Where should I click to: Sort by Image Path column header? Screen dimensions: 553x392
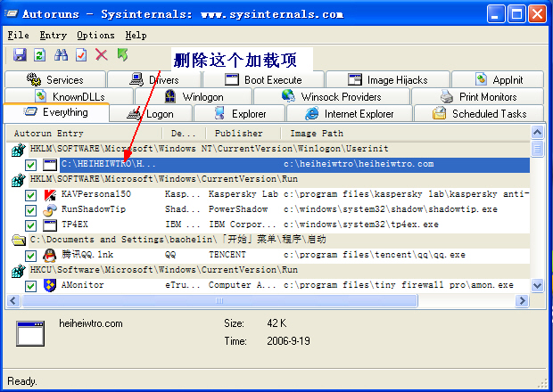[x=406, y=134]
